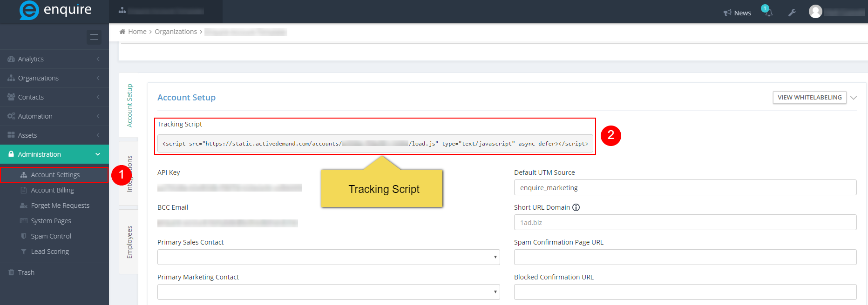This screenshot has width=868, height=305.
Task: Open Lead Scoring in the sidebar
Action: (x=50, y=252)
